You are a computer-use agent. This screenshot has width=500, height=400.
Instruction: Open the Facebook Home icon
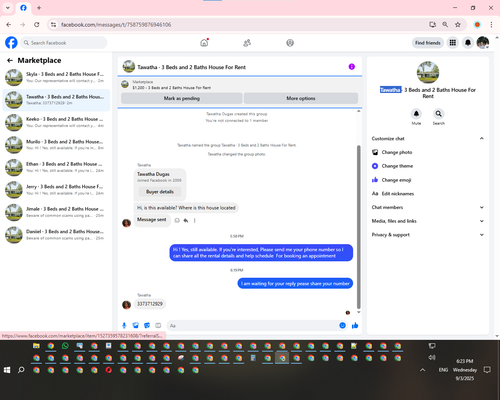point(204,43)
